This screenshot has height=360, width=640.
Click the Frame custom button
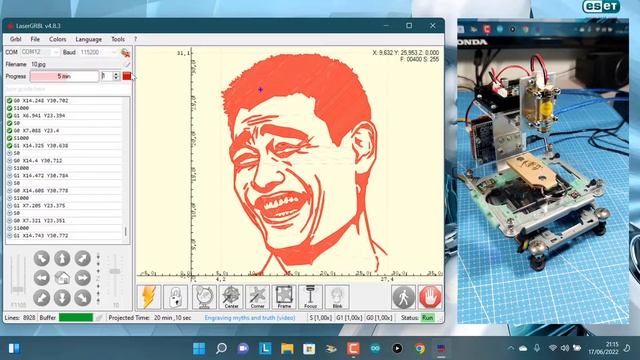click(x=284, y=297)
